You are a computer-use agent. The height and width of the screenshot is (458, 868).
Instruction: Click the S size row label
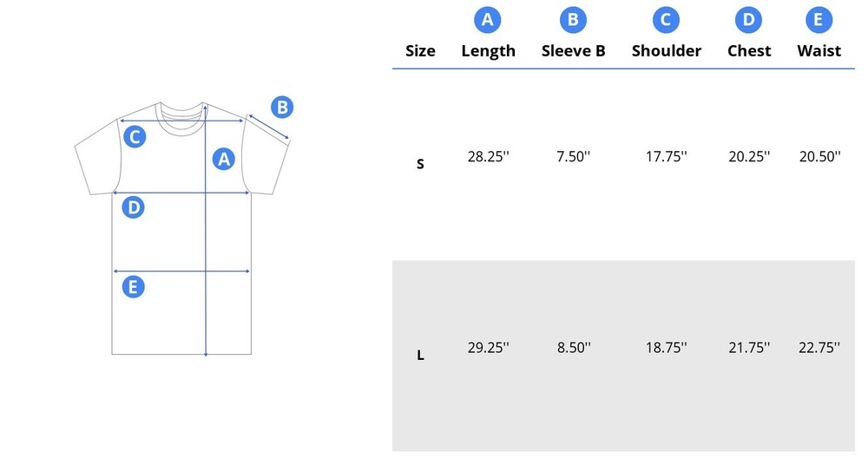point(420,163)
